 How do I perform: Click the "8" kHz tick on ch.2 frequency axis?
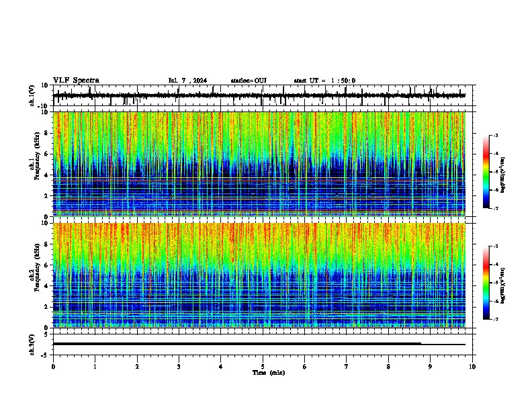[x=46, y=244]
